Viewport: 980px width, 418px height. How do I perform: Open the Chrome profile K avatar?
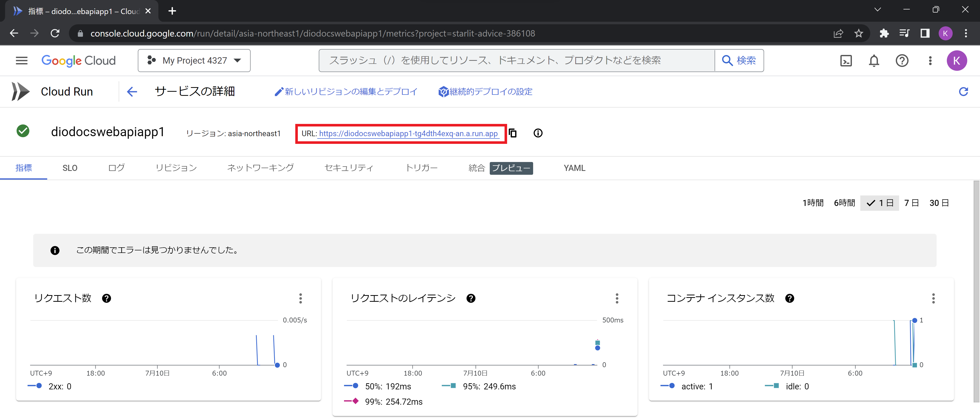click(945, 33)
